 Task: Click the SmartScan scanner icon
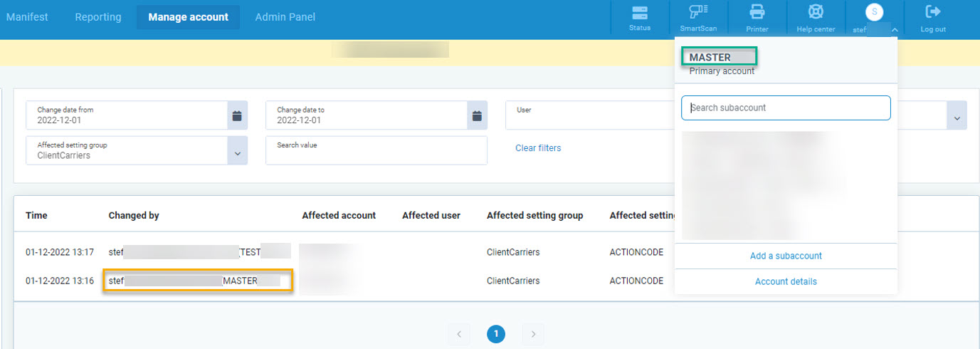point(697,13)
